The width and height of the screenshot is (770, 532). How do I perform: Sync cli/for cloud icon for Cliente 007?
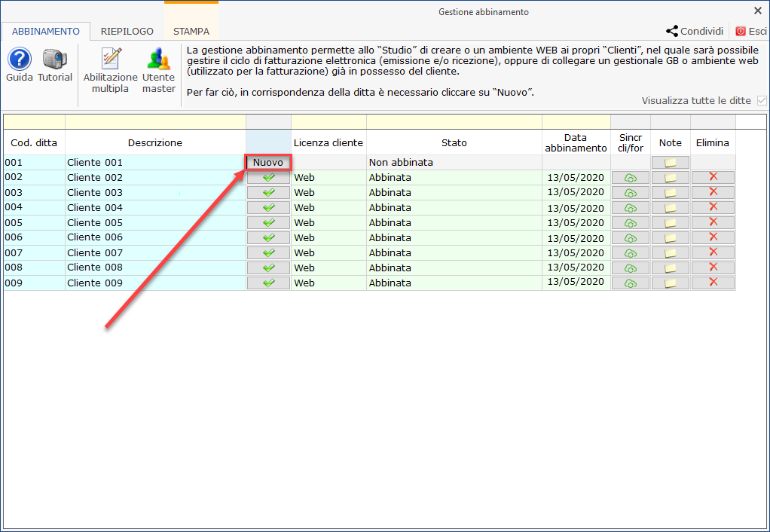point(631,253)
